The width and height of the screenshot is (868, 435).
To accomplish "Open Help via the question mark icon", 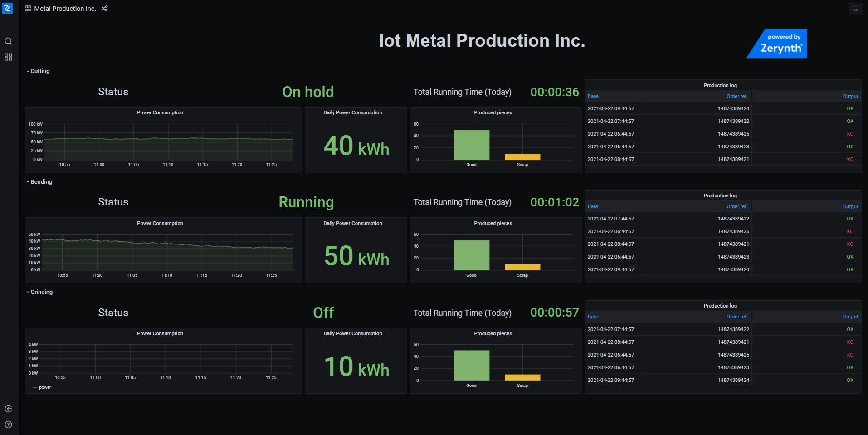I will coord(8,425).
